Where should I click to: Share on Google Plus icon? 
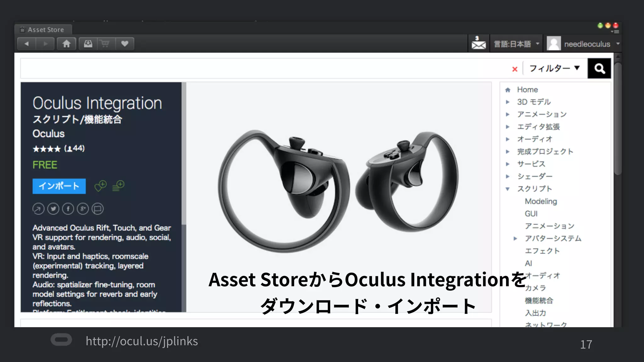tap(83, 209)
